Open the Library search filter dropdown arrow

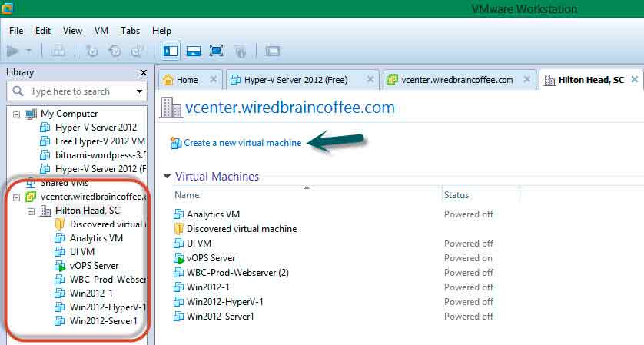coord(139,91)
